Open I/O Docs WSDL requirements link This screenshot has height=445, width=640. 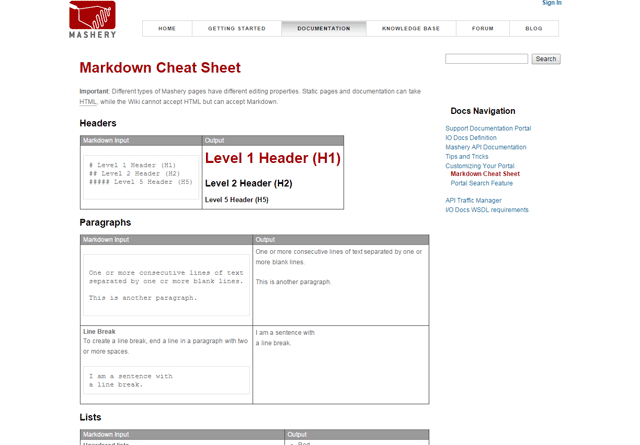pos(487,210)
